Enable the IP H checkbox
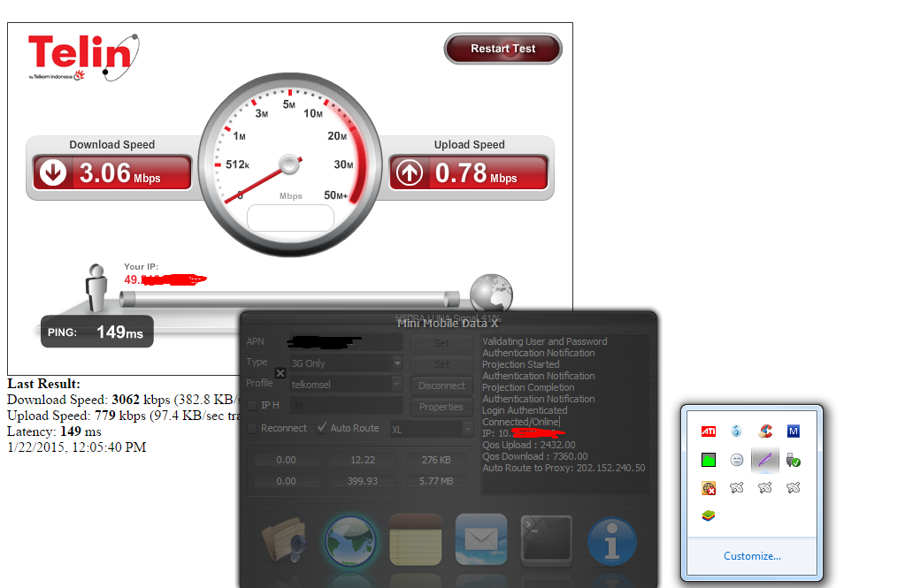Image resolution: width=905 pixels, height=588 pixels. pyautogui.click(x=252, y=406)
